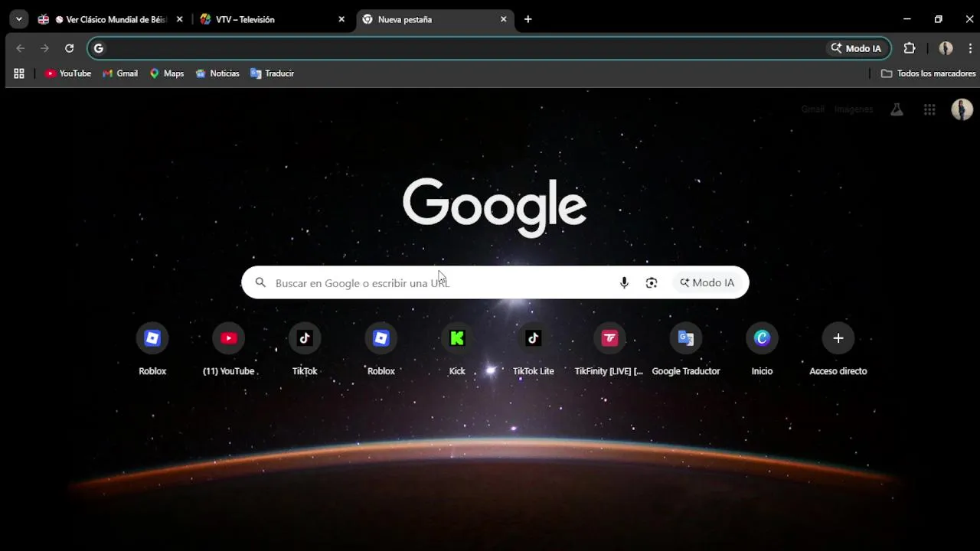The width and height of the screenshot is (980, 551).
Task: Open the Chrome three-dot menu
Action: [x=970, y=48]
